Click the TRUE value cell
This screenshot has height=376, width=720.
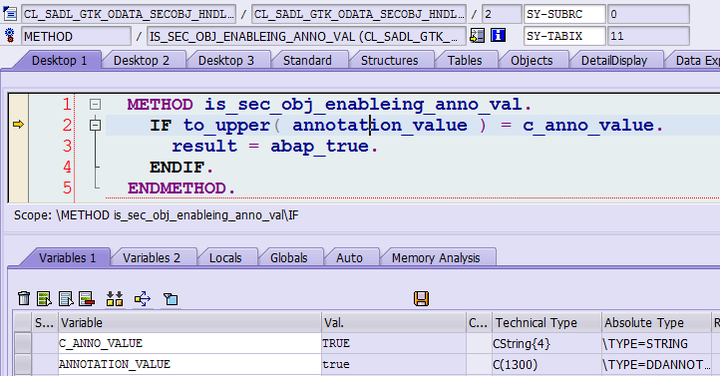393,343
